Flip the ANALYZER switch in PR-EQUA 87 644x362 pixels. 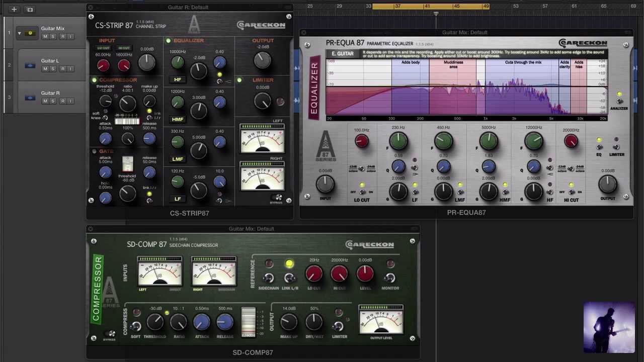coord(620,101)
